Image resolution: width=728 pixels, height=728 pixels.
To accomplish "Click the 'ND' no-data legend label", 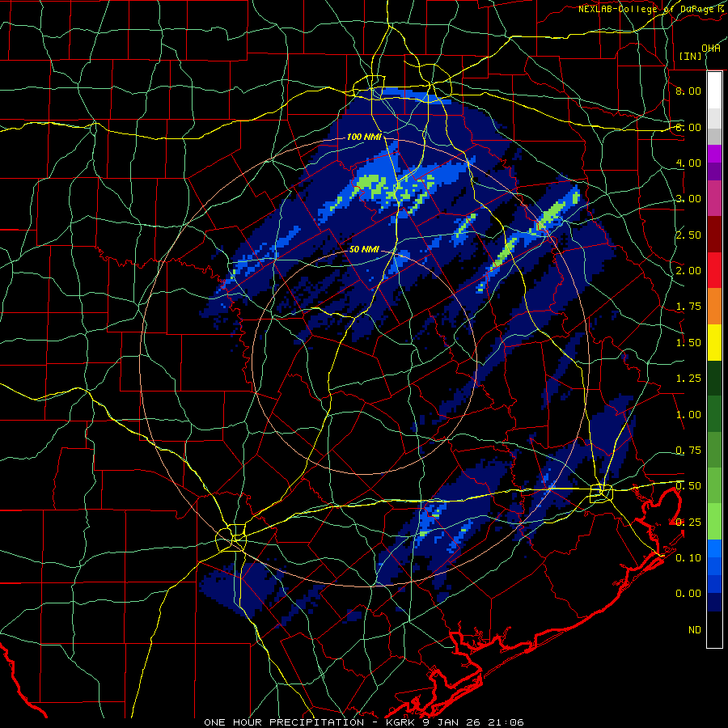I will click(x=695, y=630).
